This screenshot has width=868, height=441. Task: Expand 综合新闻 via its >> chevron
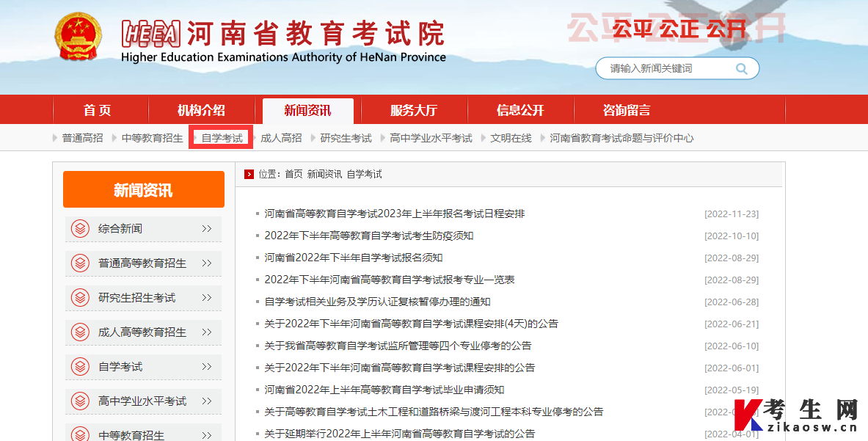[206, 228]
